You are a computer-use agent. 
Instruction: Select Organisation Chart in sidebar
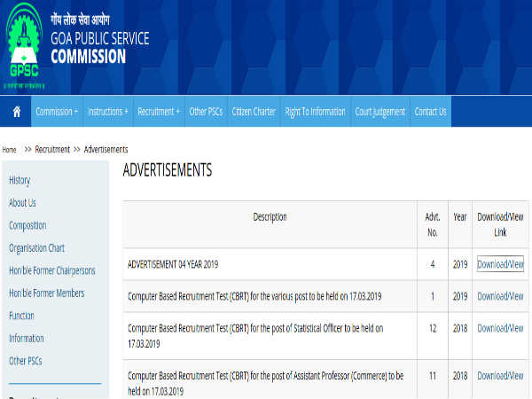(x=36, y=248)
